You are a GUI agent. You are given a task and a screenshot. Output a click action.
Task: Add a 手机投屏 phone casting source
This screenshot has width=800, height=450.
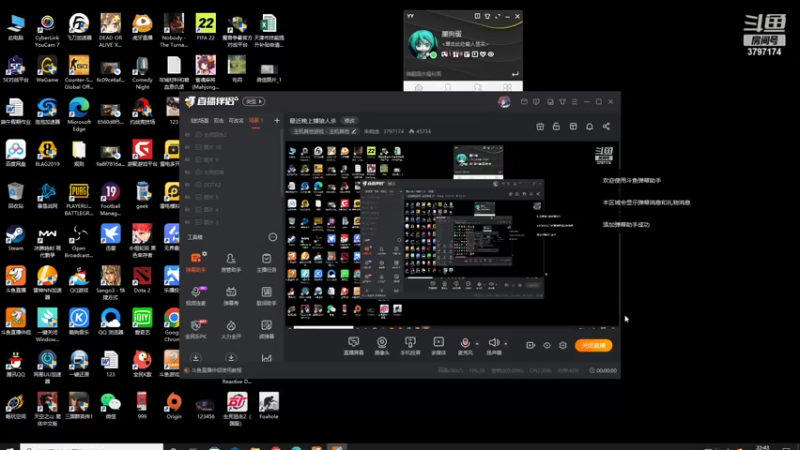[410, 345]
